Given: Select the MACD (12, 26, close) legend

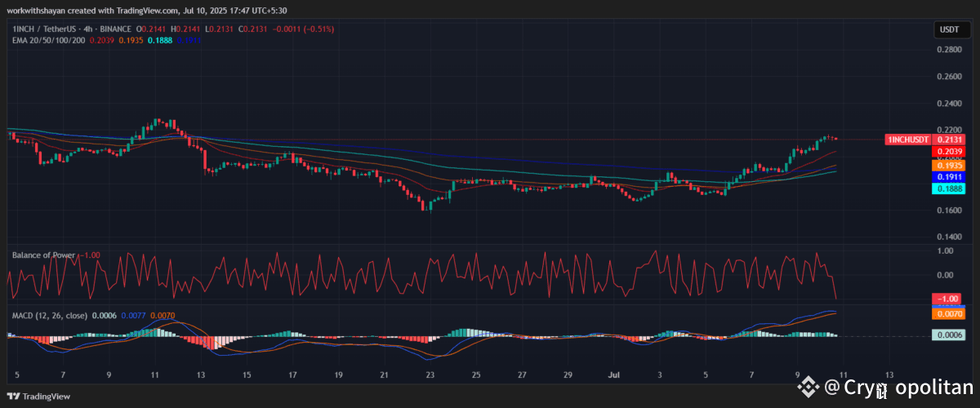Looking at the screenshot, I should pyautogui.click(x=50, y=315).
